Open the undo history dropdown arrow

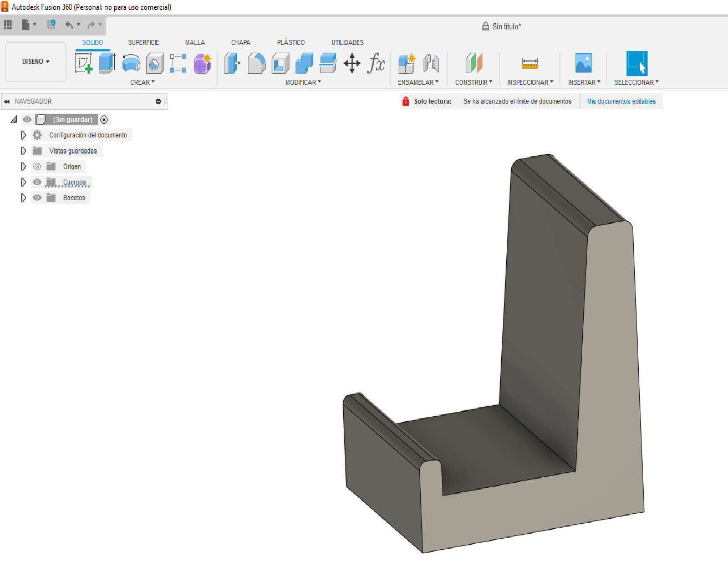[78, 24]
